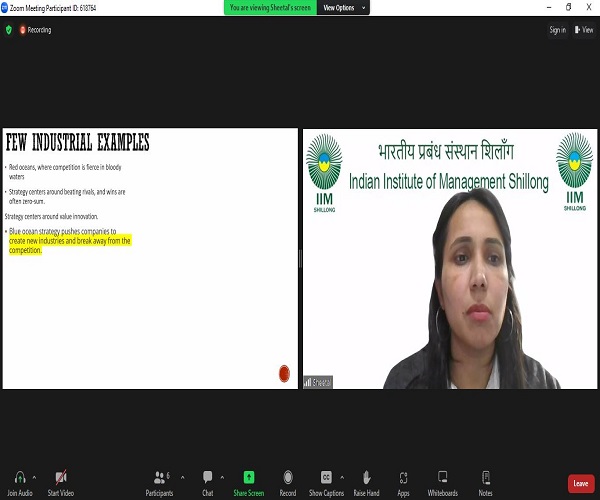The width and height of the screenshot is (600, 500).
Task: Open Whiteboards from the toolbar
Action: pos(443,483)
